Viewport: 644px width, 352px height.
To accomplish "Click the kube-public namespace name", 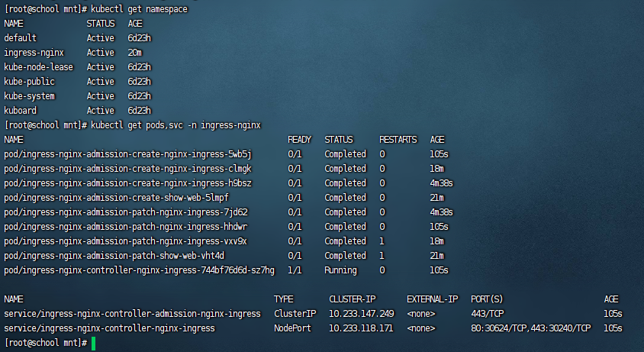I will [29, 82].
